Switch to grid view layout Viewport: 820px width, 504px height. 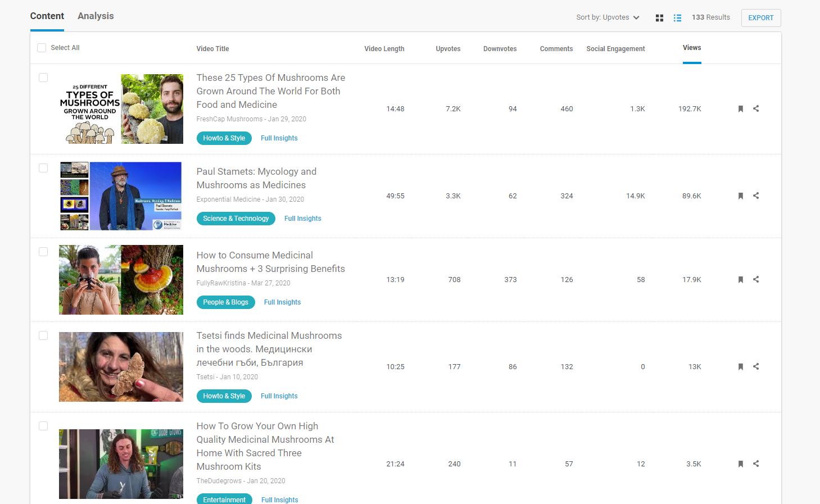click(659, 18)
